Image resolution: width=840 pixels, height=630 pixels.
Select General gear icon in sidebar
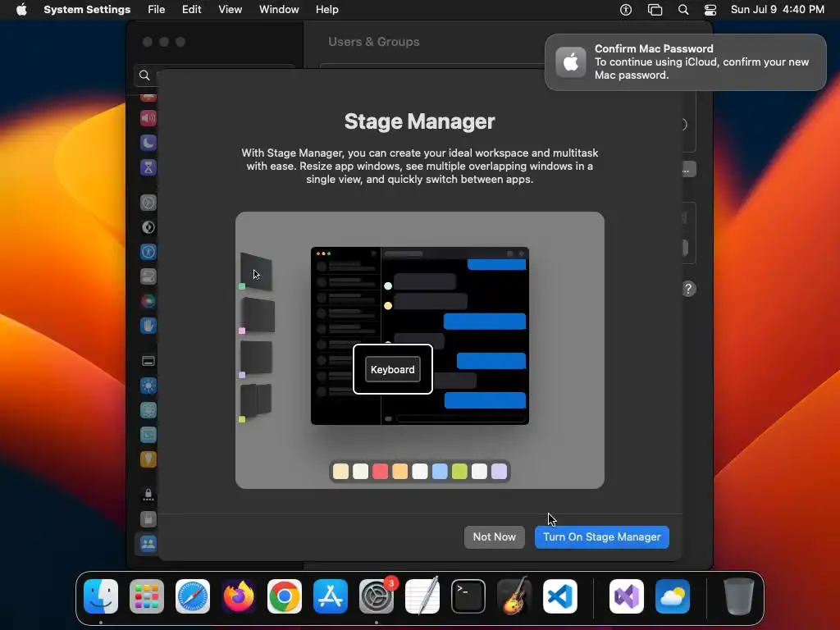(148, 203)
